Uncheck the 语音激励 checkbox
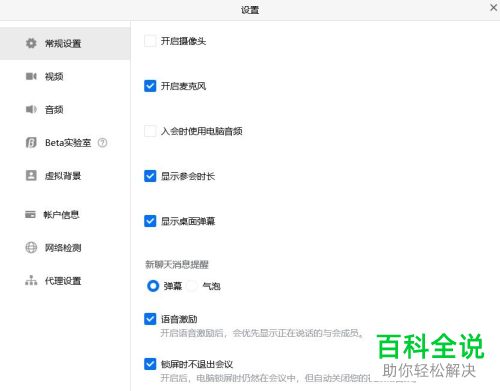This screenshot has height=391, width=500. [x=150, y=319]
